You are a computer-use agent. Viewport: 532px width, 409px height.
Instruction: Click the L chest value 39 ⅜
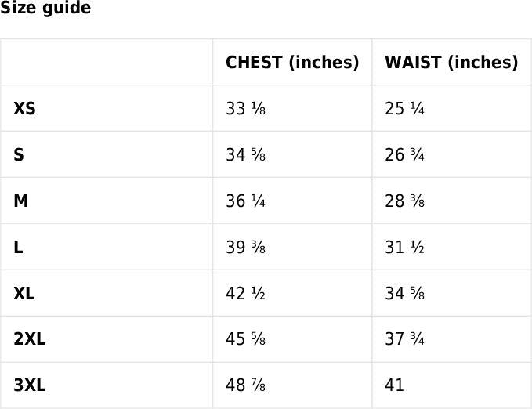[245, 248]
